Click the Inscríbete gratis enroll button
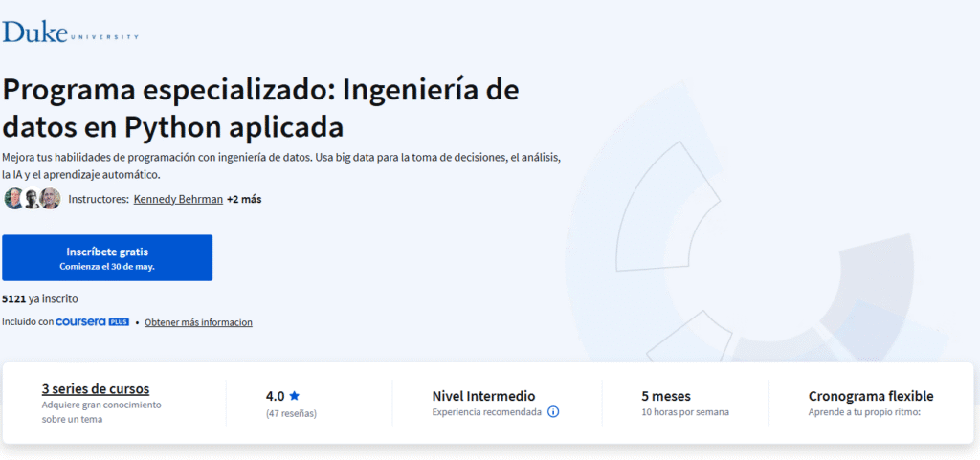980x460 pixels. coord(107,258)
